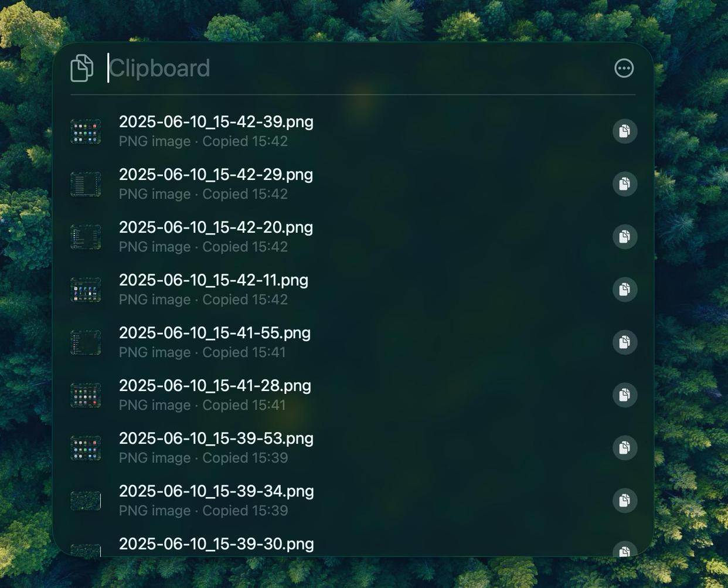Copy 2025-06-10_15-42-39.png using its copy icon
Image resolution: width=728 pixels, height=588 pixels.
[625, 131]
